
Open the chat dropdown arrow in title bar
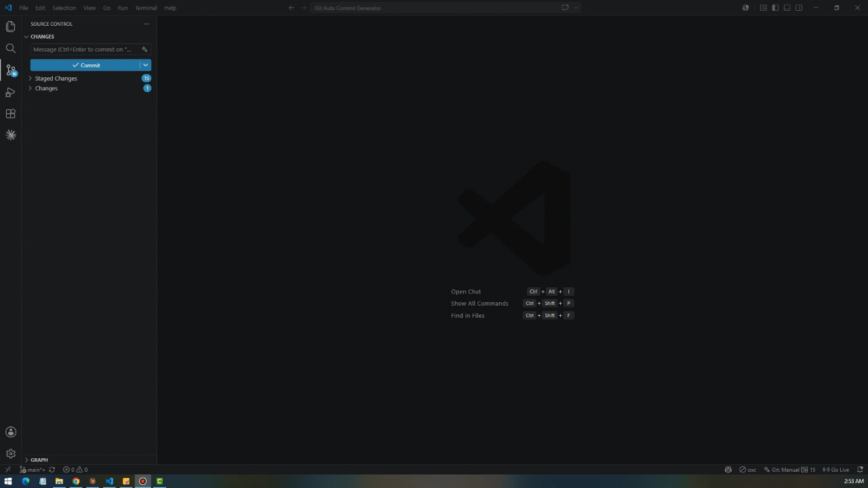coord(576,8)
